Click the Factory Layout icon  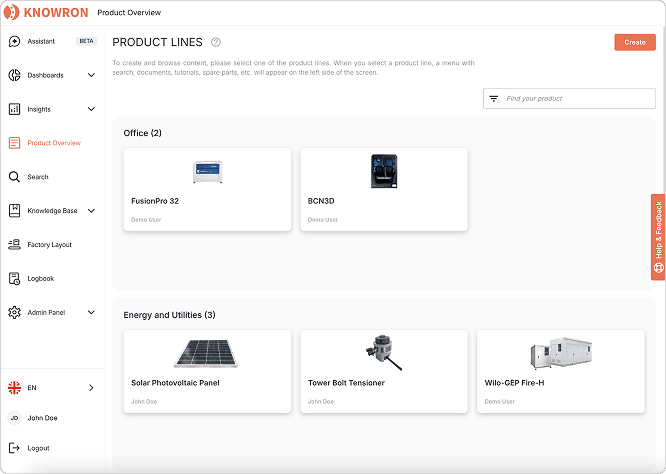pyautogui.click(x=14, y=245)
